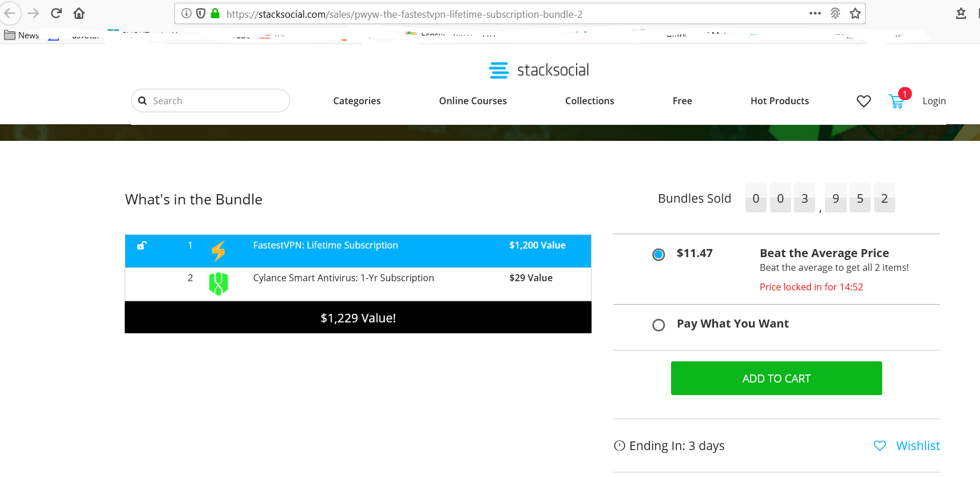Click the Wishlist link
This screenshot has width=980, height=477.
918,446
